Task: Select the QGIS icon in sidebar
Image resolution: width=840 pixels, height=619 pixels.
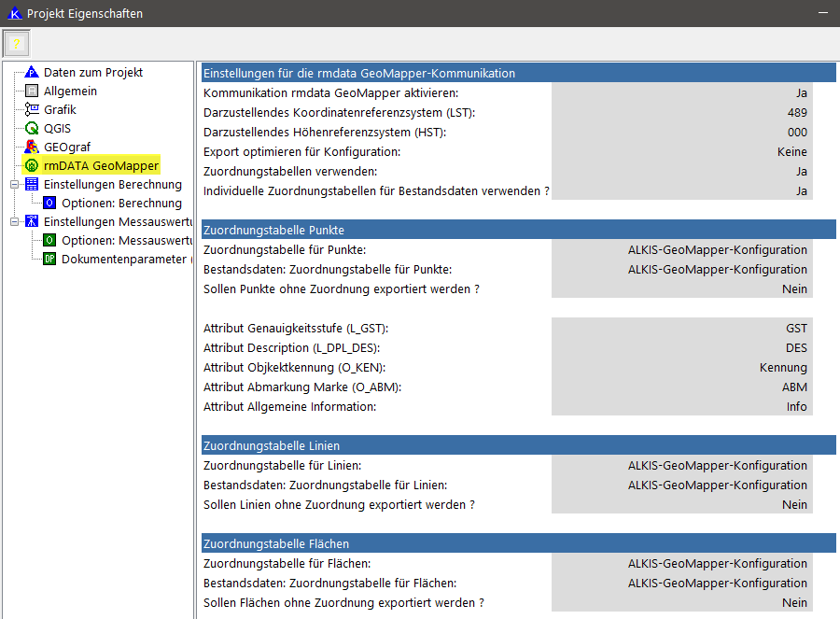Action: [32, 128]
